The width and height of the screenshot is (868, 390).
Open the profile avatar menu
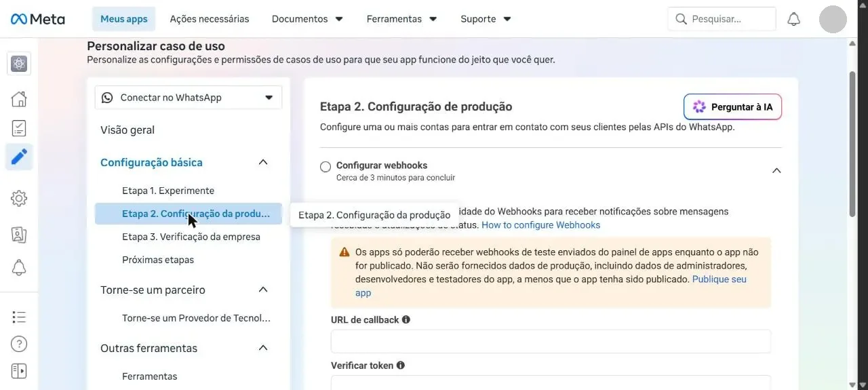(x=833, y=19)
